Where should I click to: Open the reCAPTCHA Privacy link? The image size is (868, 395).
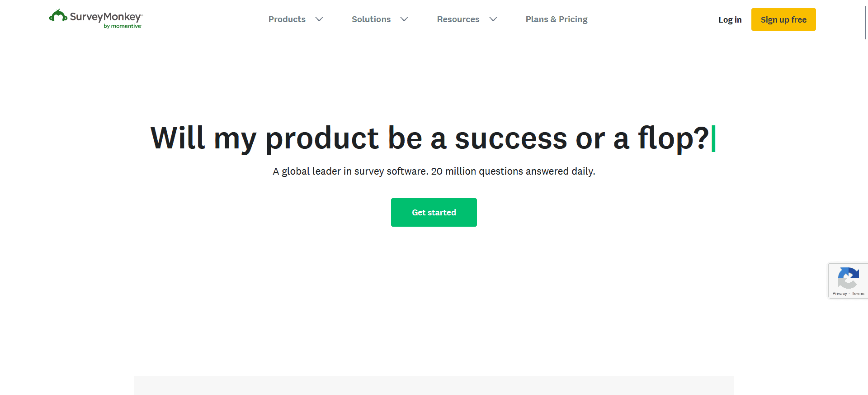tap(840, 294)
